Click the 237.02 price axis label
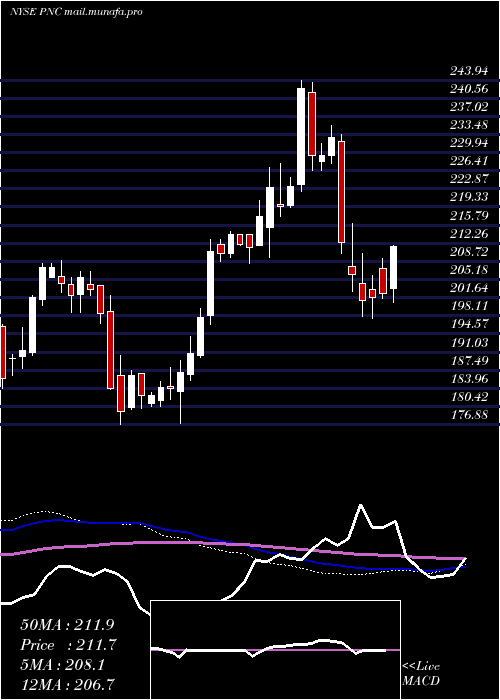 click(x=468, y=107)
